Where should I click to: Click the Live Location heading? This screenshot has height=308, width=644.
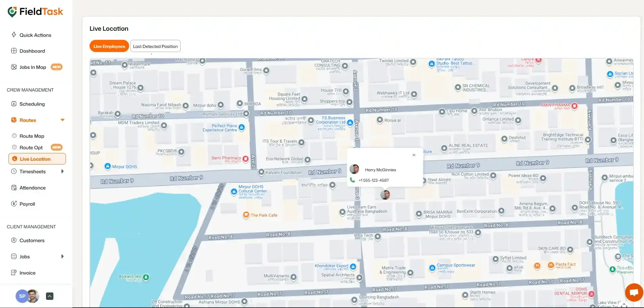(x=109, y=29)
